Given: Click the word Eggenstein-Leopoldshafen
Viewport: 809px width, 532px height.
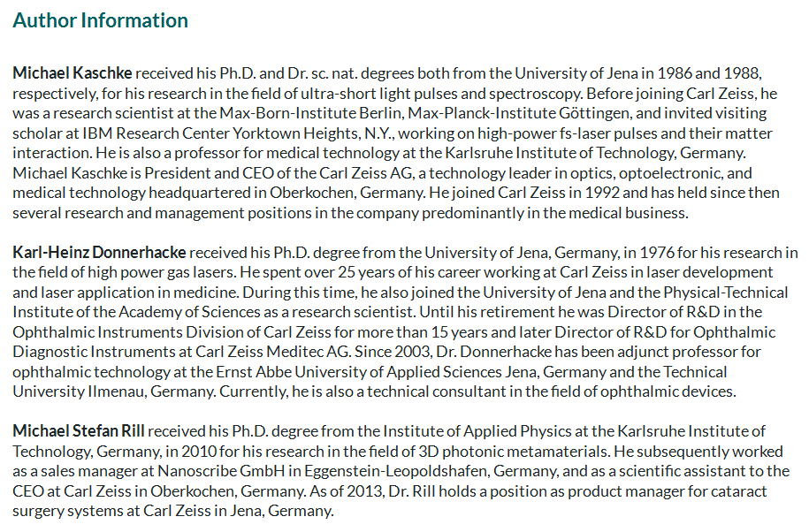Looking at the screenshot, I should tap(395, 471).
